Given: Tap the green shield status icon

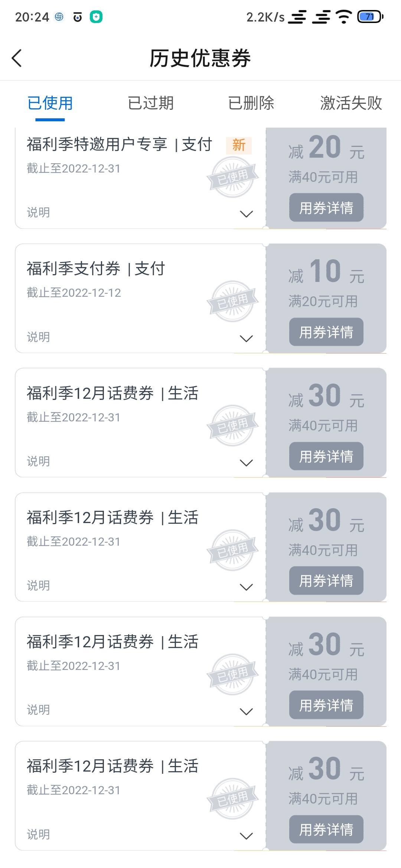Looking at the screenshot, I should [96, 17].
